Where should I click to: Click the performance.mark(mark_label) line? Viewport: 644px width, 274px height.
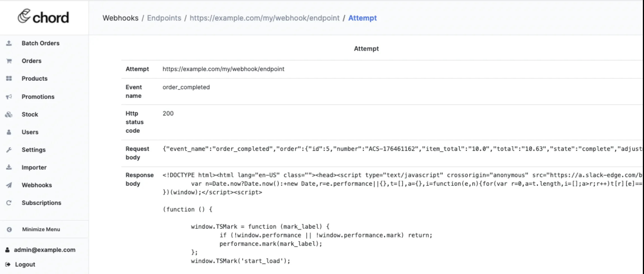271,244
